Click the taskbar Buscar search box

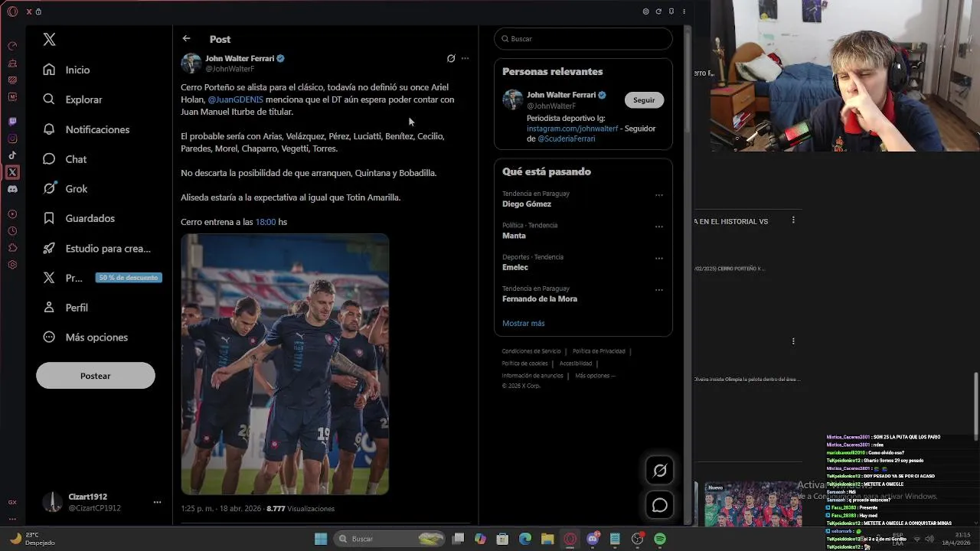pos(390,539)
